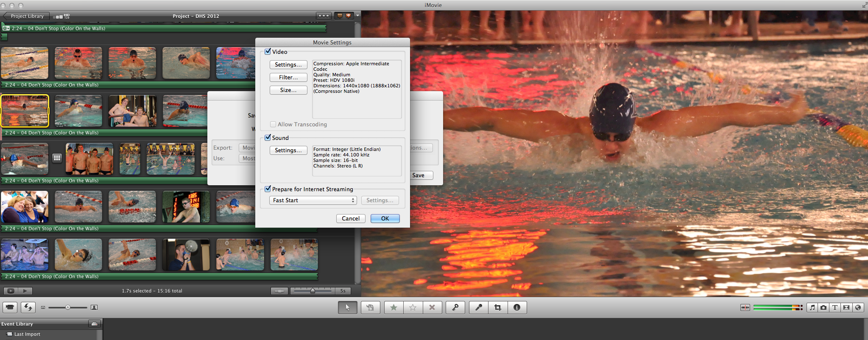Image resolution: width=868 pixels, height=340 pixels.
Task: Open the crop and rotate tool
Action: tap(498, 307)
